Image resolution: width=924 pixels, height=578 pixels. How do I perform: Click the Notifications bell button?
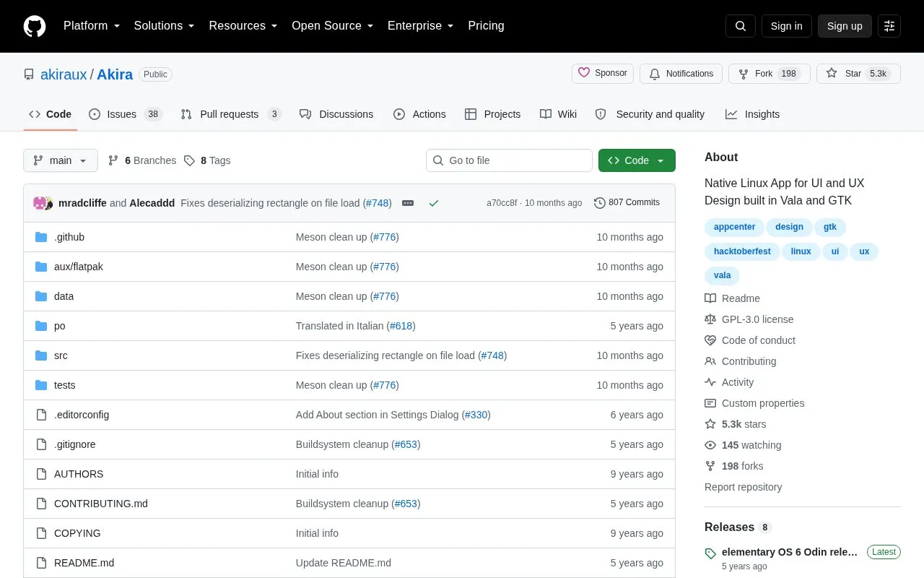pyautogui.click(x=681, y=74)
